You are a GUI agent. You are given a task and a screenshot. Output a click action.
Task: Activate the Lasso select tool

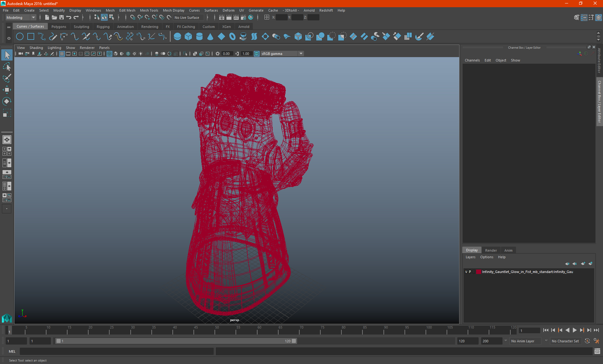[7, 67]
